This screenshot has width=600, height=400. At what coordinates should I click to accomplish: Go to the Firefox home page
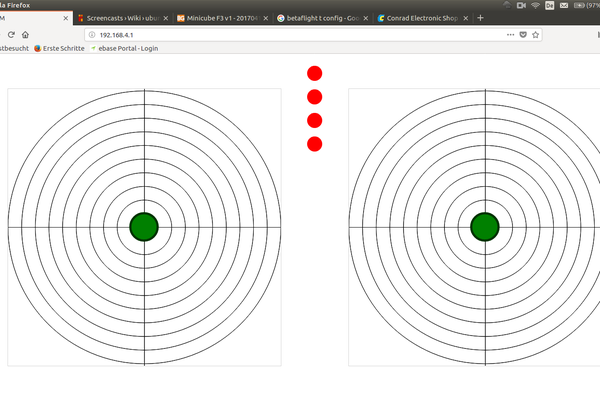tap(25, 35)
